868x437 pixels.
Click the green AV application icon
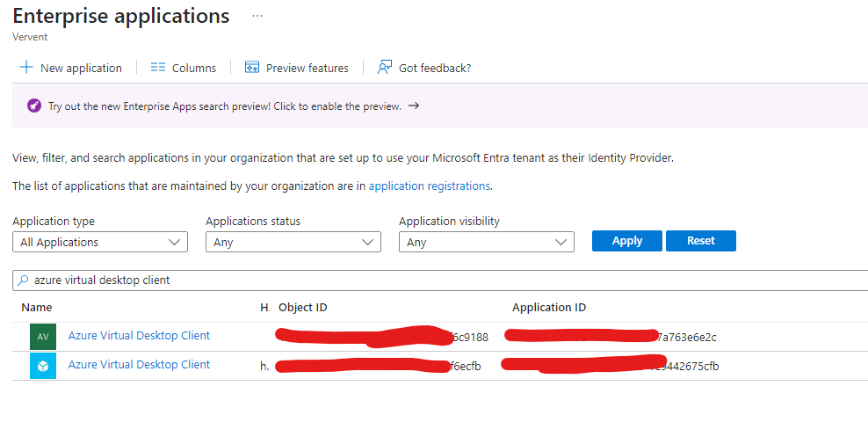43,337
